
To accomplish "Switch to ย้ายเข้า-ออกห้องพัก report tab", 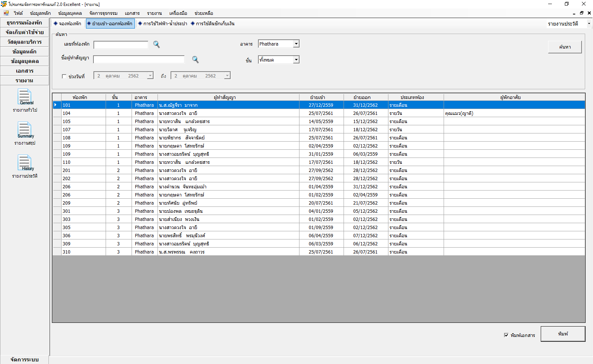I will pyautogui.click(x=110, y=24).
